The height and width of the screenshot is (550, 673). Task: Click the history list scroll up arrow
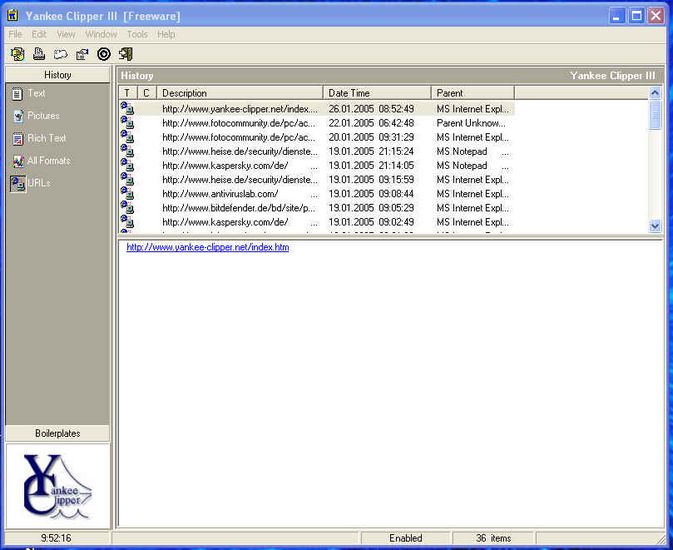click(655, 93)
